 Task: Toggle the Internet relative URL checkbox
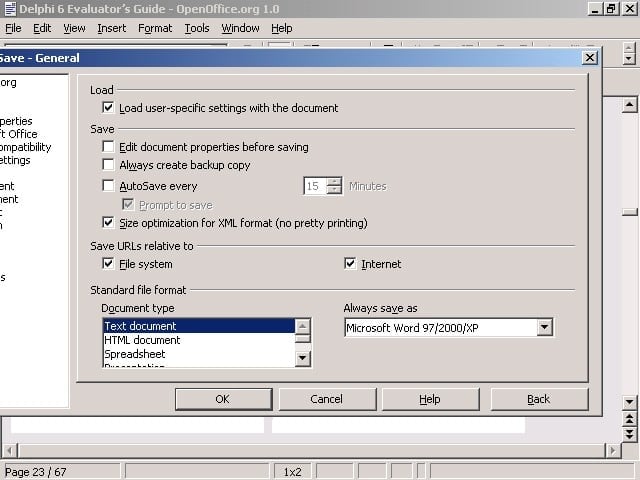(x=350, y=264)
